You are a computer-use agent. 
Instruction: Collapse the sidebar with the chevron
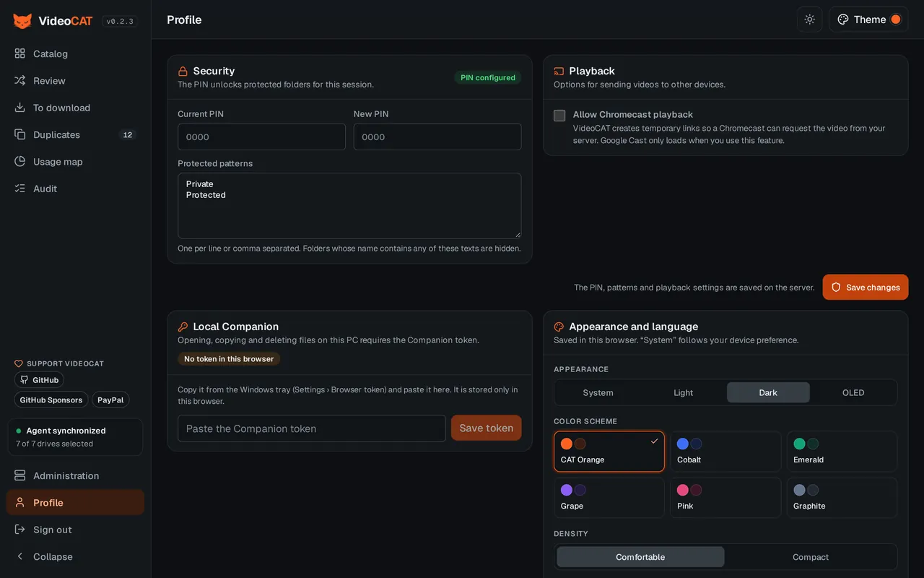pos(19,556)
